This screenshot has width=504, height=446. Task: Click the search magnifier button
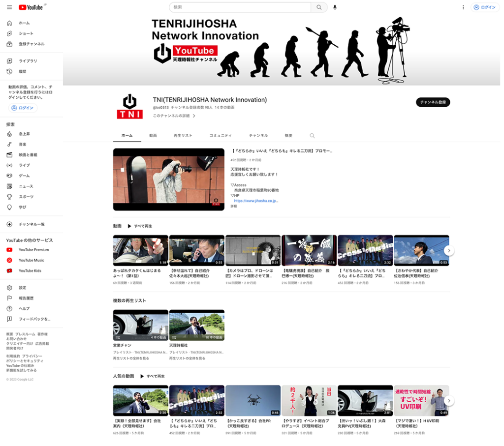click(319, 7)
